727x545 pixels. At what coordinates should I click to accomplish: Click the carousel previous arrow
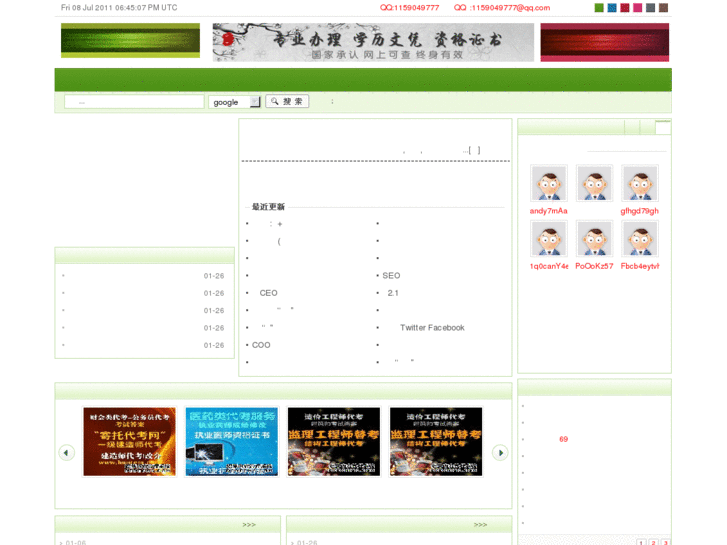pos(66,452)
